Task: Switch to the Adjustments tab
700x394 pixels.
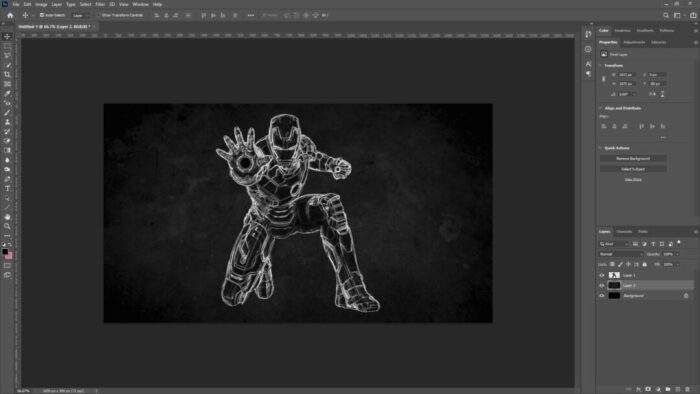Action: [634, 42]
